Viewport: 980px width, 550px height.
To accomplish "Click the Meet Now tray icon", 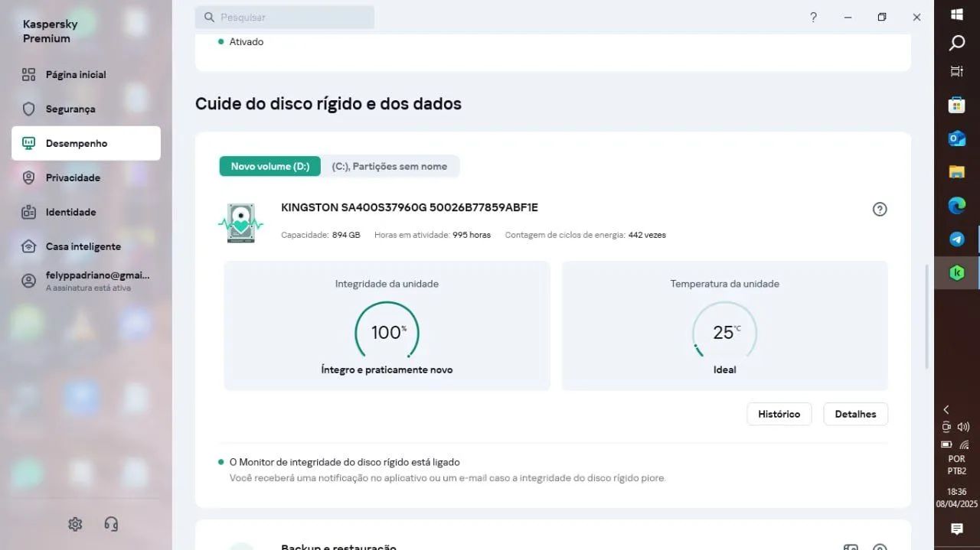I will pyautogui.click(x=947, y=427).
